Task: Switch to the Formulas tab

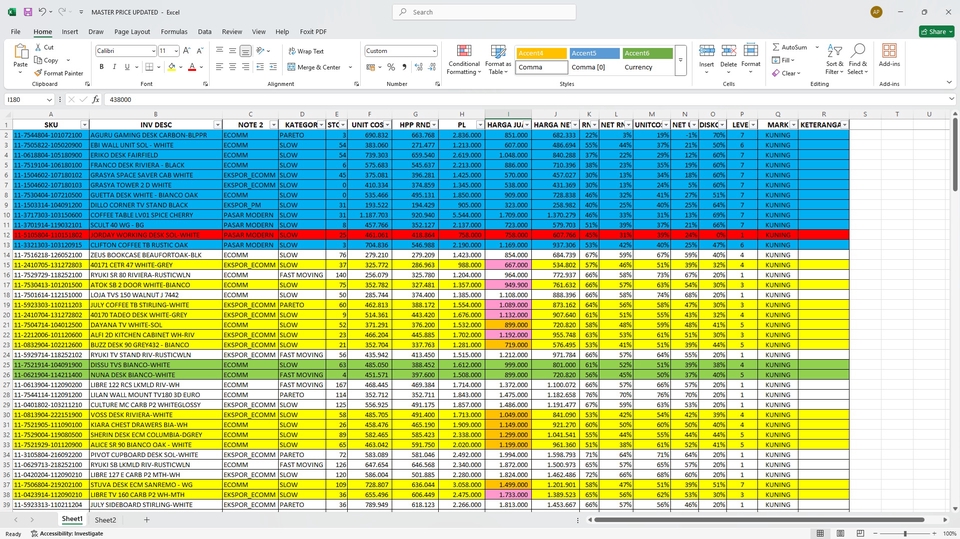Action: (174, 31)
